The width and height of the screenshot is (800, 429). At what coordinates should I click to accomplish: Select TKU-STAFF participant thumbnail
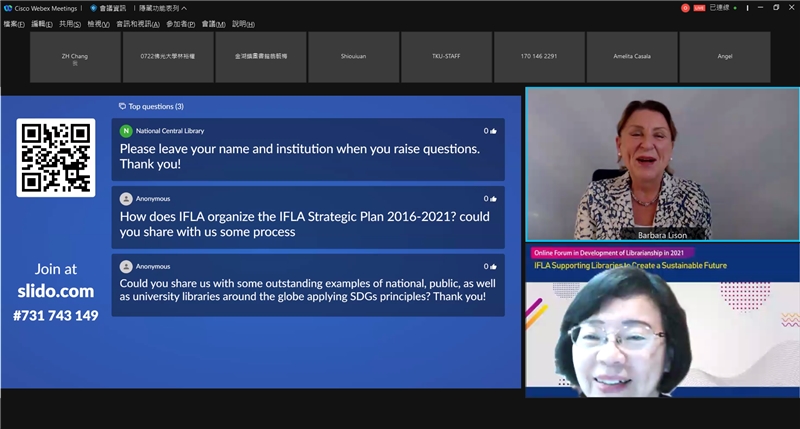click(x=446, y=57)
